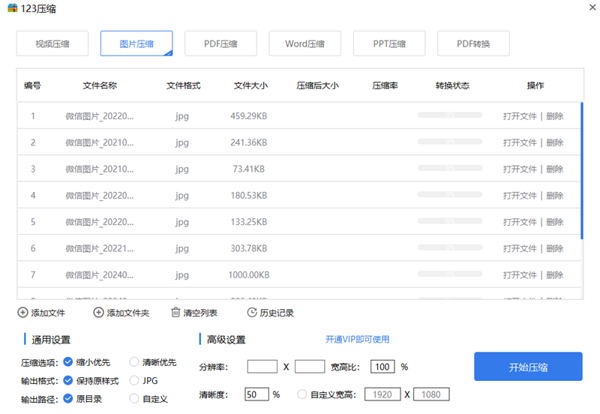The height and width of the screenshot is (414, 600).
Task: Open the PDF转换 tab
Action: 473,44
